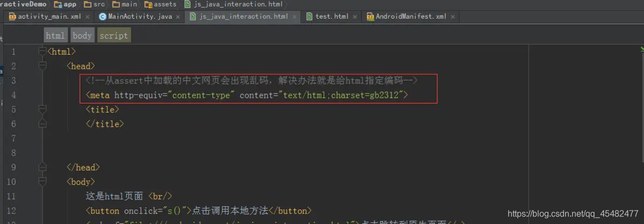Click line number 3 in the gutter
The height and width of the screenshot is (224, 644).
[13, 81]
